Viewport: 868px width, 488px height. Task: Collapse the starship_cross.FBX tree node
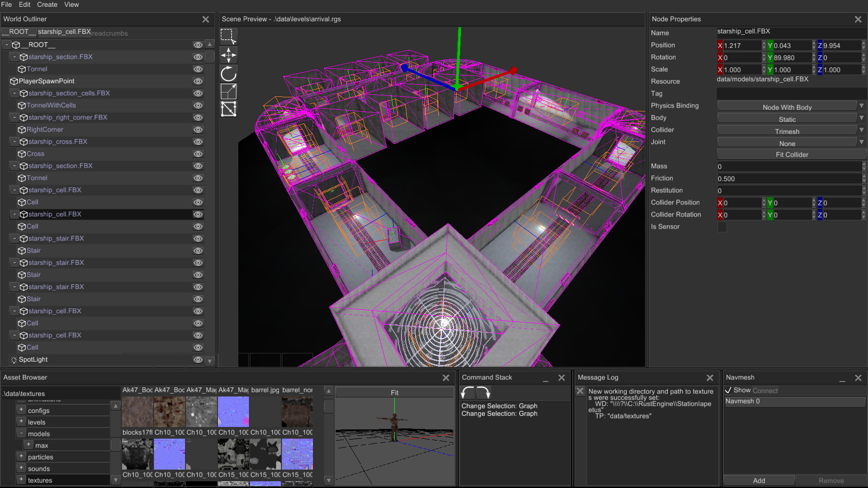coord(14,141)
